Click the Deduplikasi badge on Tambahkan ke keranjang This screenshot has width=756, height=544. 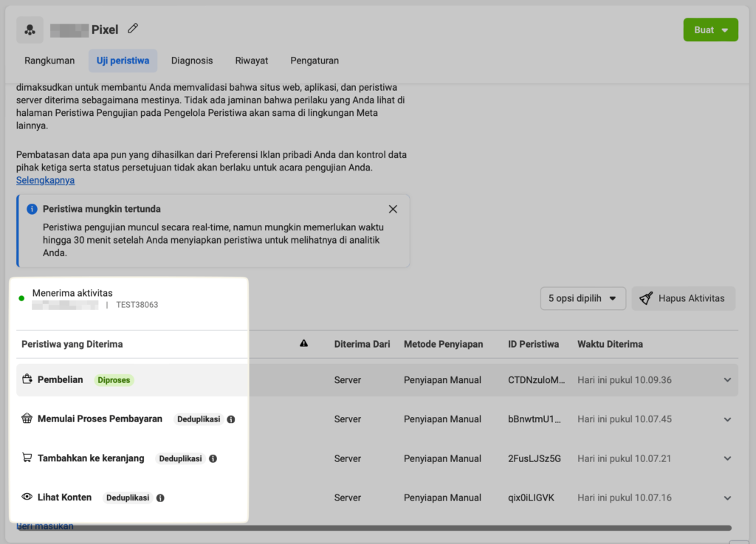tap(180, 458)
